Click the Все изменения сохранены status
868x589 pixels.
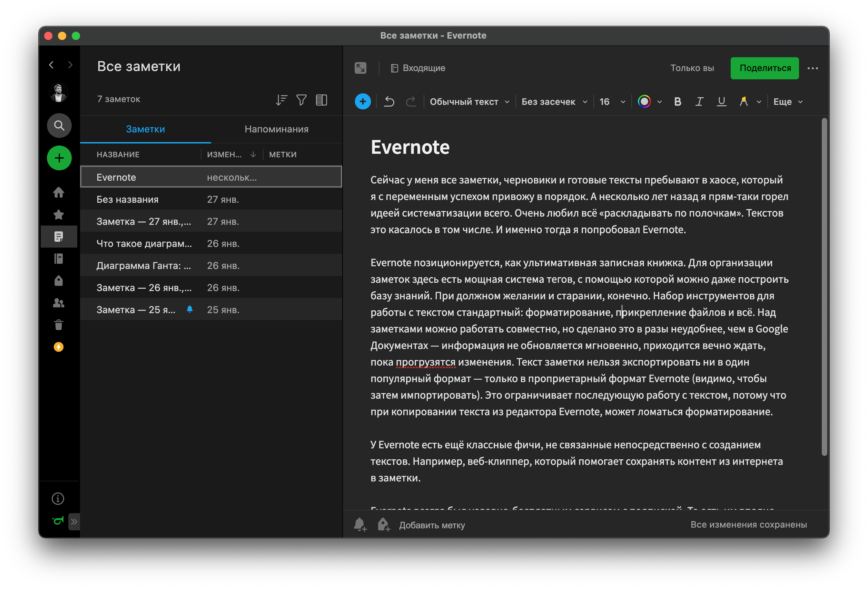click(749, 525)
